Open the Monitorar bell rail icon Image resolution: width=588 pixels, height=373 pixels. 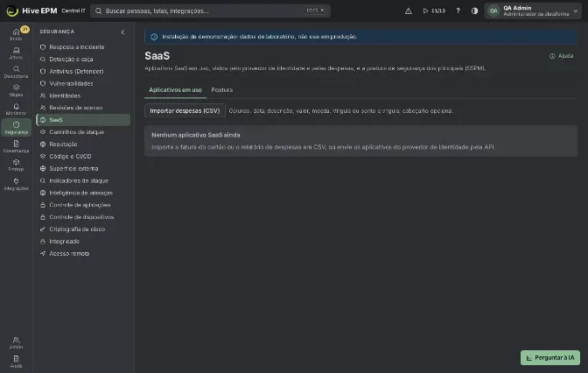(16, 109)
